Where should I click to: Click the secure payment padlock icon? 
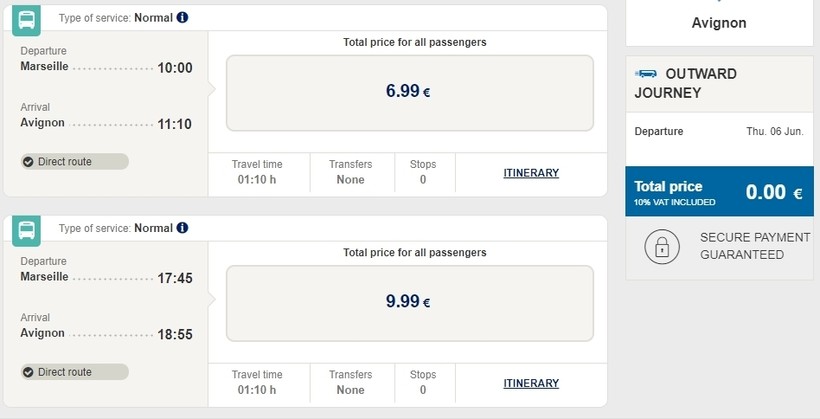pos(661,246)
